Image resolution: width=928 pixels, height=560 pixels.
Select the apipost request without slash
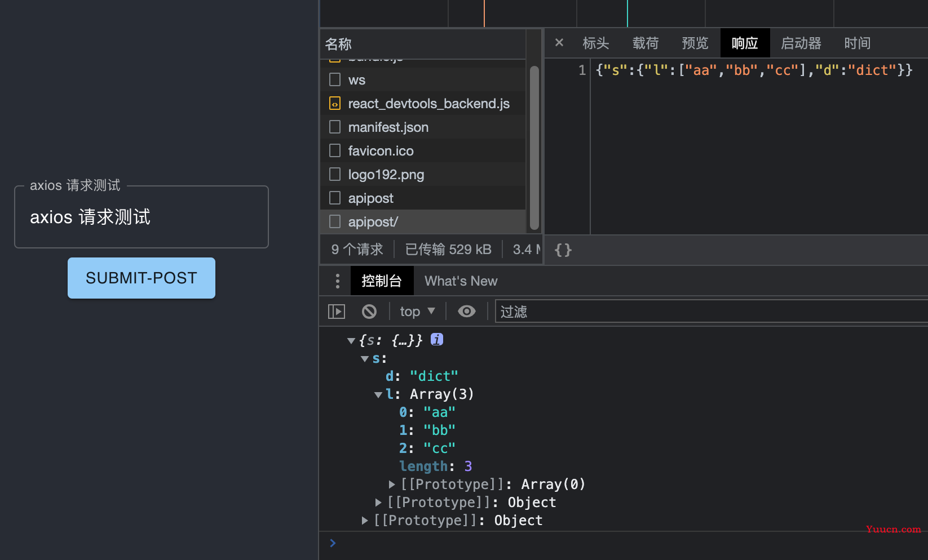(x=423, y=198)
